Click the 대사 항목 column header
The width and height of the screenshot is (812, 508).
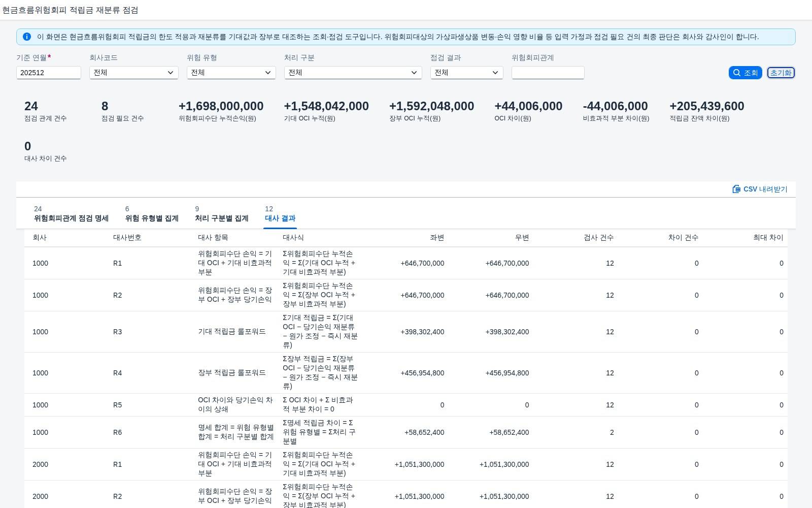click(x=213, y=237)
